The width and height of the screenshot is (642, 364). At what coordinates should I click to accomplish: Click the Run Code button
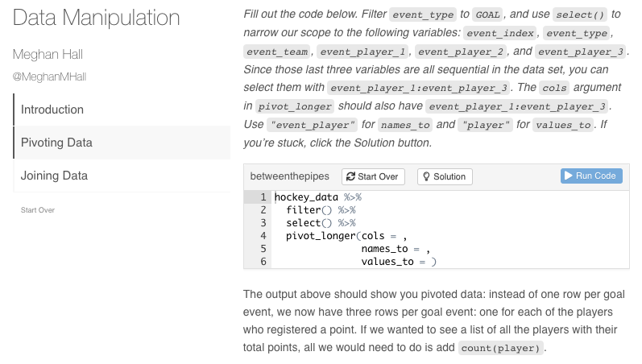(591, 176)
